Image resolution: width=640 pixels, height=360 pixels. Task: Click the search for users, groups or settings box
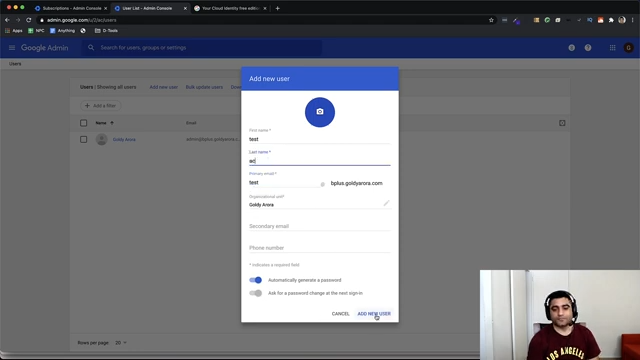202,48
